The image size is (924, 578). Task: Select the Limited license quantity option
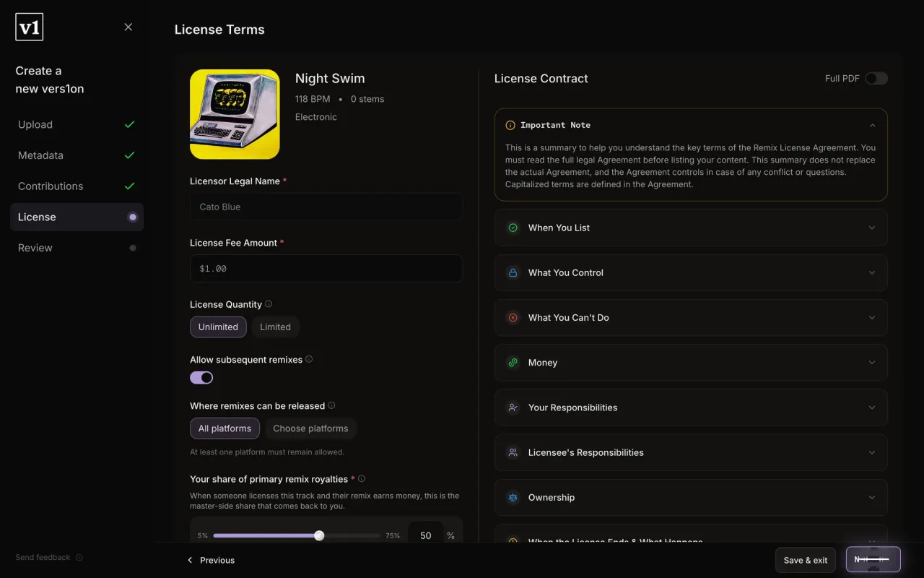[275, 327]
